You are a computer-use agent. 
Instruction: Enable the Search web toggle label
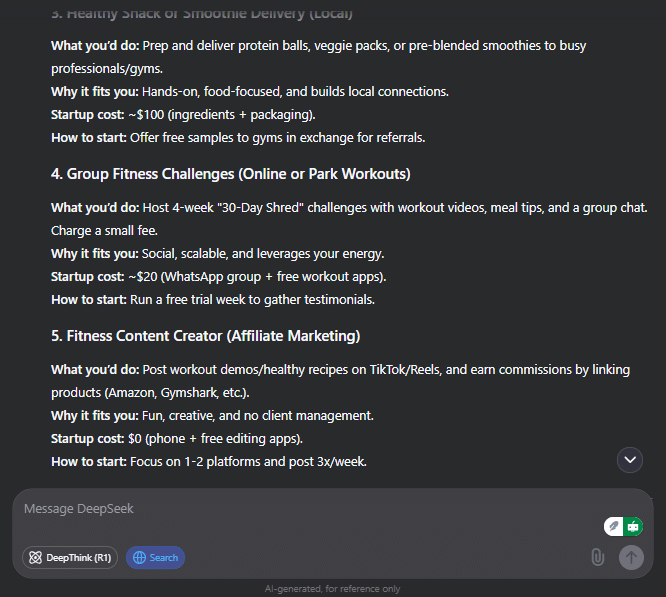click(164, 558)
